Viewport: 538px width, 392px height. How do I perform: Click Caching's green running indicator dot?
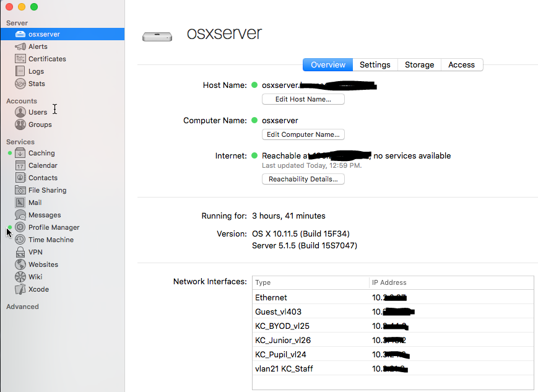pos(10,153)
